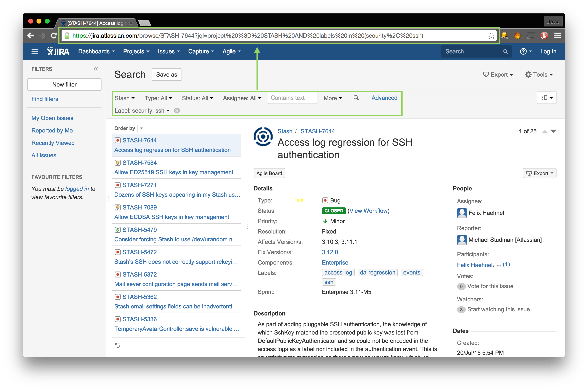Open the Order by dropdown arrow
The image size is (588, 390).
point(141,128)
